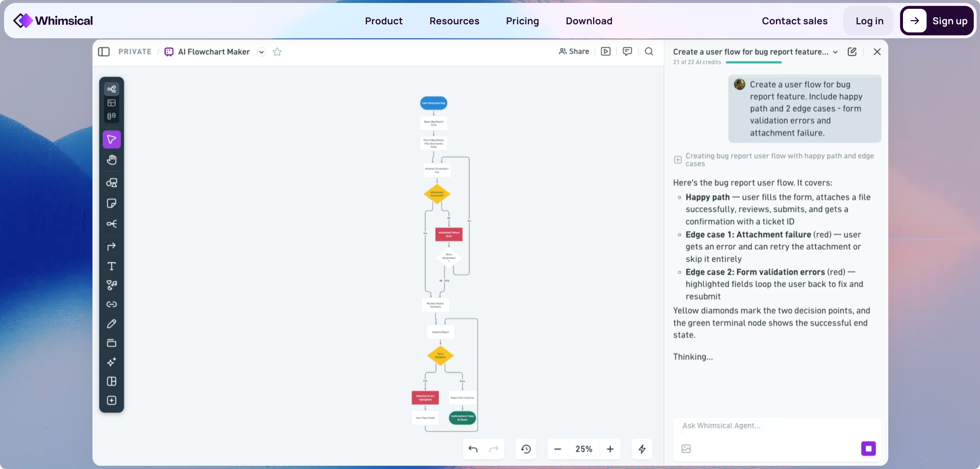The width and height of the screenshot is (980, 469).
Task: Toggle the left sidebar panel icon
Action: [104, 52]
